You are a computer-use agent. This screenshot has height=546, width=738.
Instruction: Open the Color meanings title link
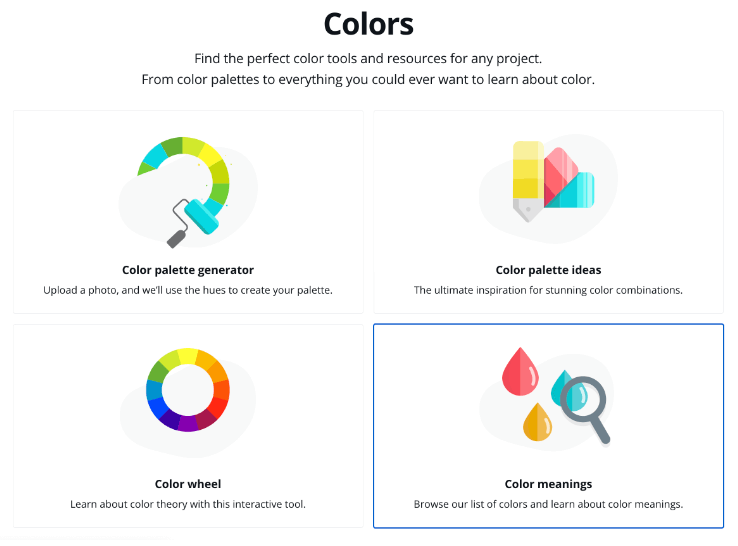(x=548, y=484)
